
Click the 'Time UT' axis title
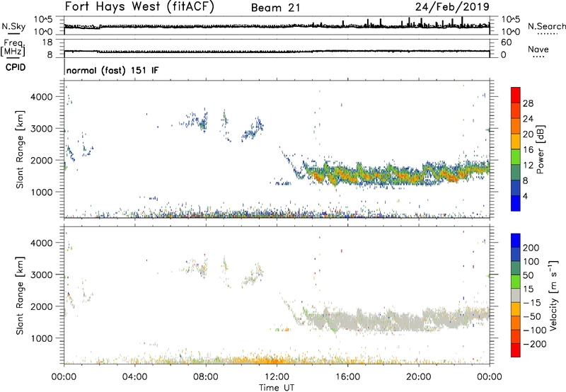(x=277, y=388)
